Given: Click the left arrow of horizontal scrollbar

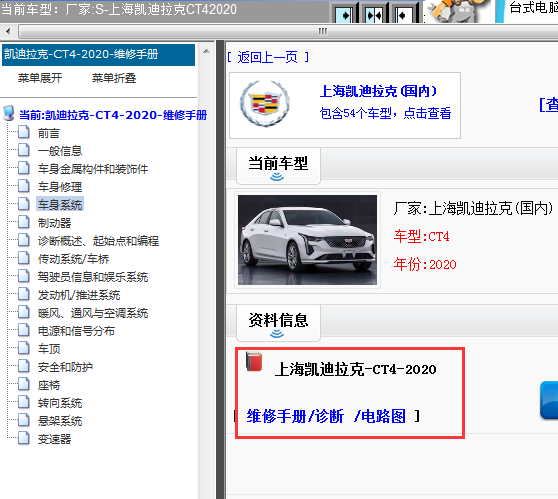Looking at the screenshot, I should pos(9,31).
